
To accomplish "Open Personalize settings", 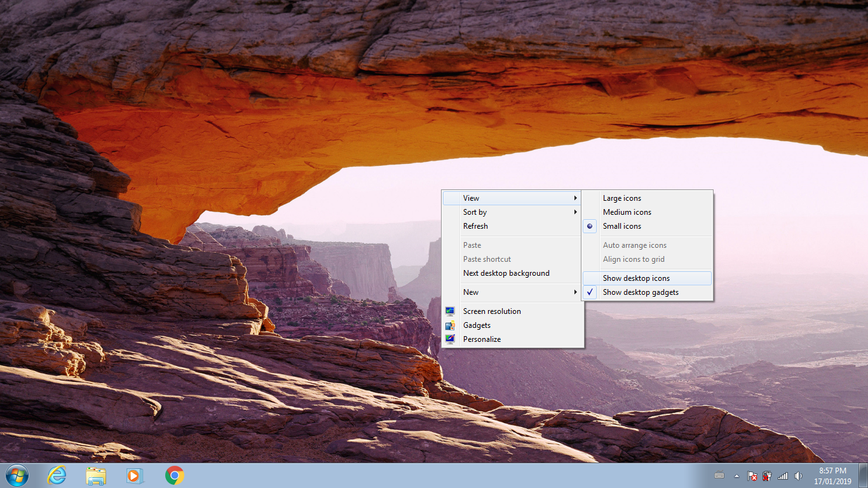I will 482,339.
